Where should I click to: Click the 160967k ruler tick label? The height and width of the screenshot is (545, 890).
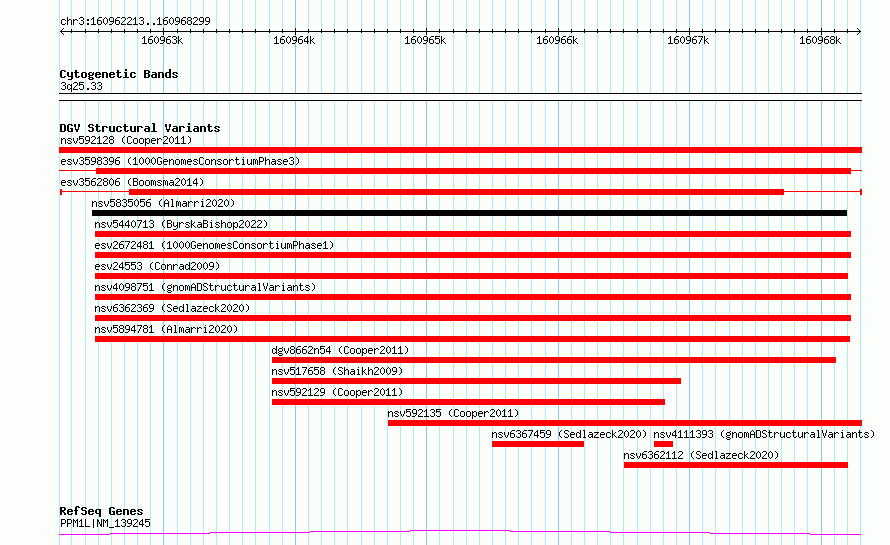point(688,40)
